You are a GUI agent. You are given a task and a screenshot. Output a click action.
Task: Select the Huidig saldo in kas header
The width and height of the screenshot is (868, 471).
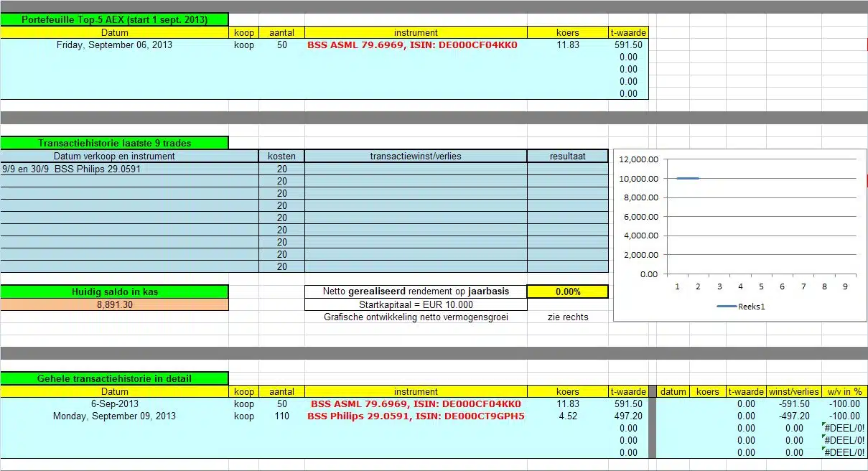coord(114,292)
